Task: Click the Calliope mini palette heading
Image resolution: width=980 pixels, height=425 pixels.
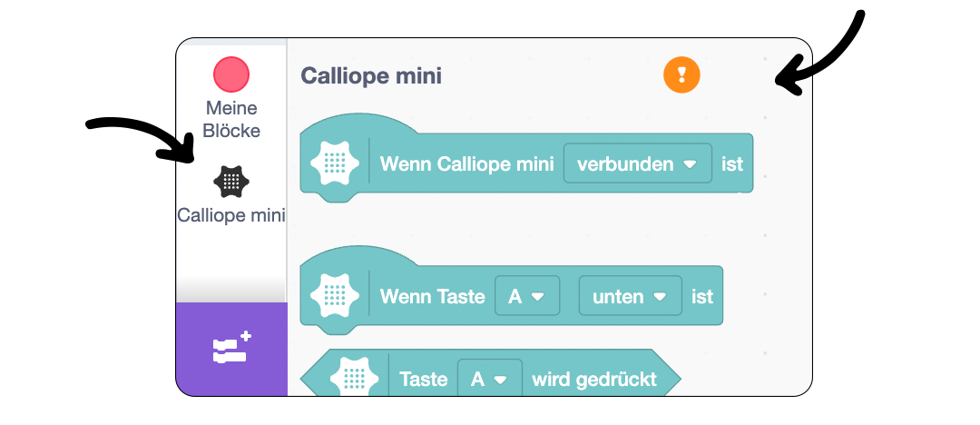Action: [x=371, y=75]
